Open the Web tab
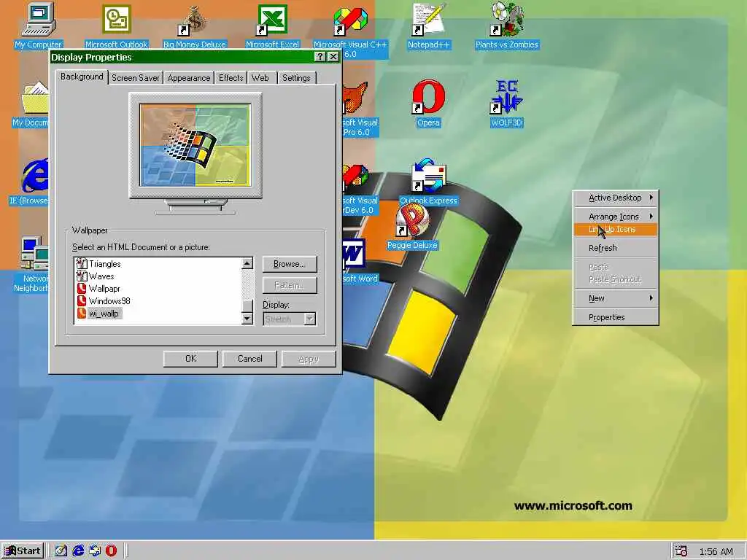 point(260,78)
